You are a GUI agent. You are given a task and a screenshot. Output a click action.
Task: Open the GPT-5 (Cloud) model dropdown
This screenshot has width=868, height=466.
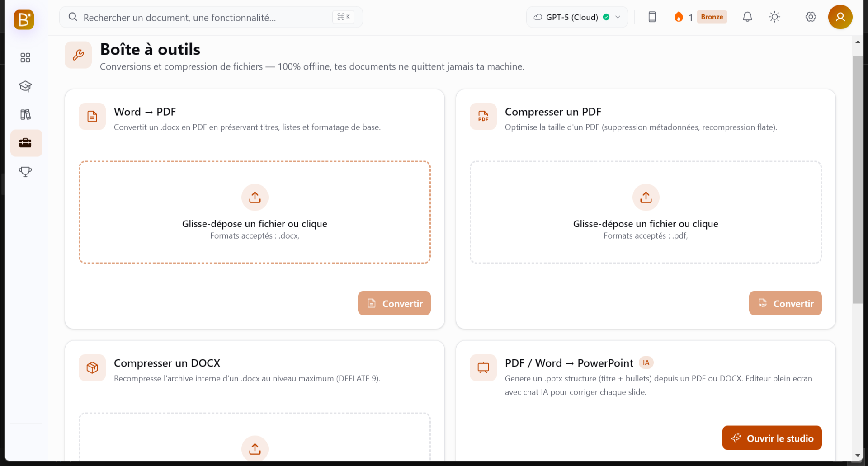pos(577,17)
